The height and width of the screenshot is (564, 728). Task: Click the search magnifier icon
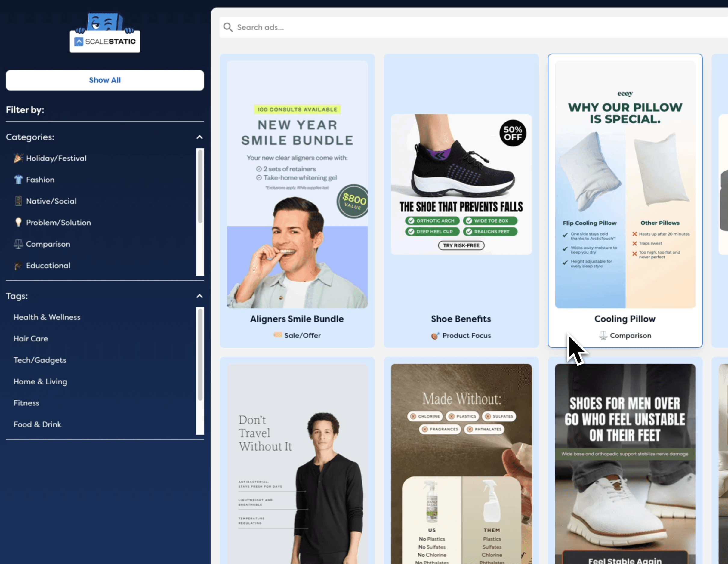(228, 27)
